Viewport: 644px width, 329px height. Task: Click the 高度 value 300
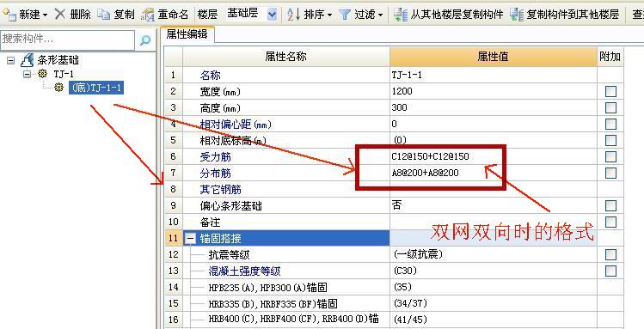tap(493, 107)
